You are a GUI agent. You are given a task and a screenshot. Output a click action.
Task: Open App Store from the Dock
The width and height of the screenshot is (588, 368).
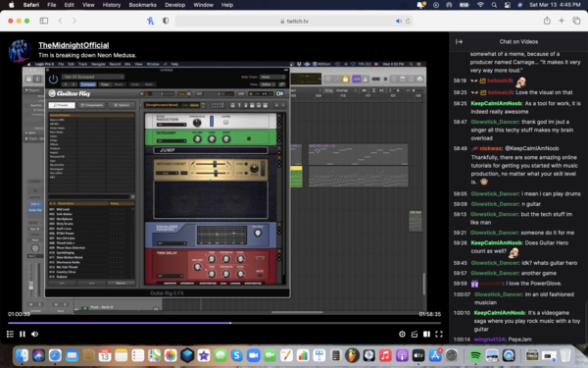435,355
